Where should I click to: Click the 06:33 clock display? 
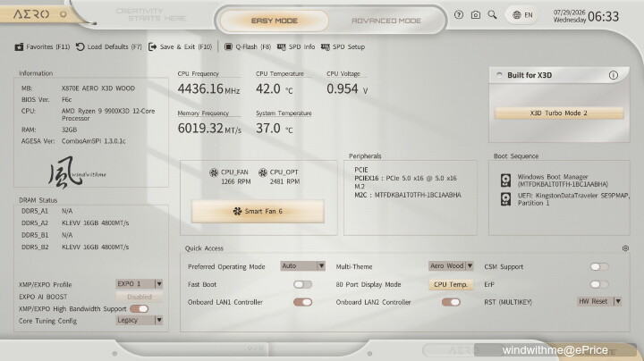[603, 17]
